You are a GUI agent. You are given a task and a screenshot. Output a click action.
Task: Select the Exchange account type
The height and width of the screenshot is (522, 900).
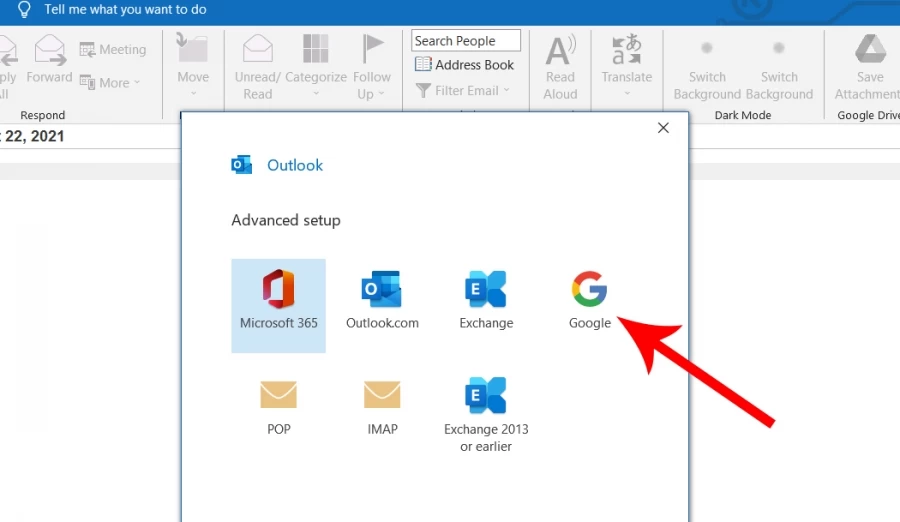click(x=486, y=300)
